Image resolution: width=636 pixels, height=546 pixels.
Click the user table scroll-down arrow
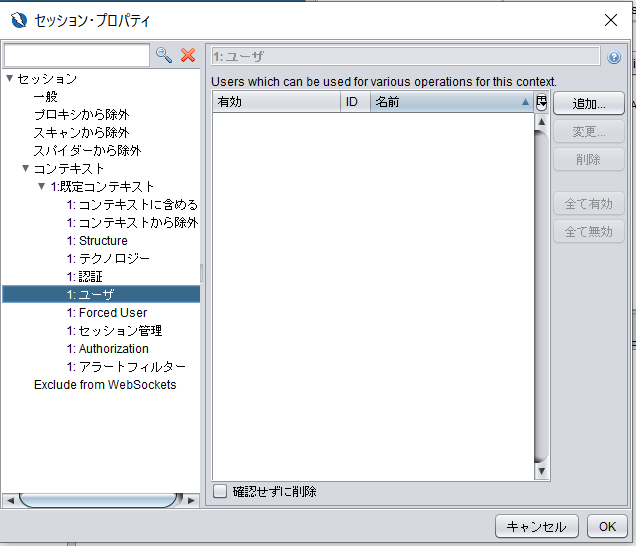541,471
